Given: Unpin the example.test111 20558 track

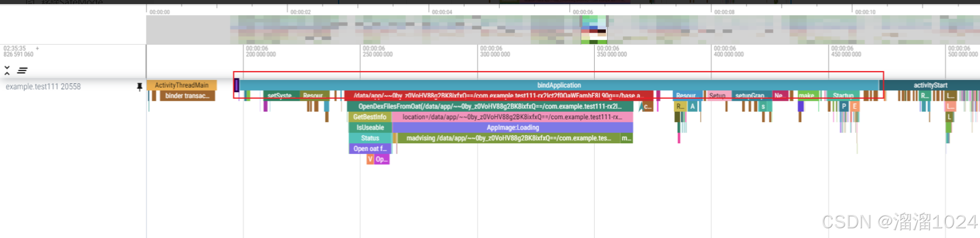Looking at the screenshot, I should [x=139, y=87].
